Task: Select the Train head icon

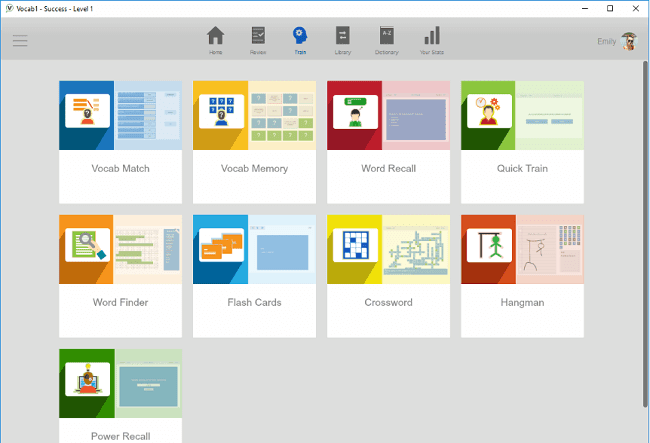Action: point(300,36)
